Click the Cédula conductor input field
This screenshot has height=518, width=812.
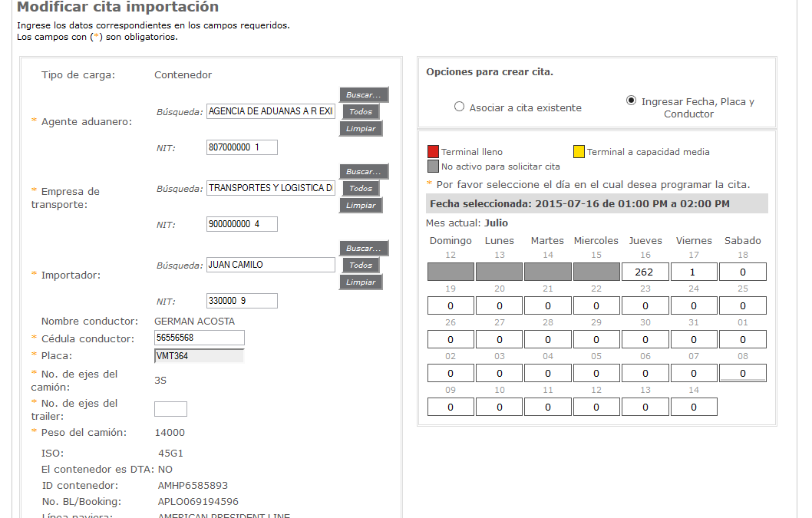click(199, 338)
